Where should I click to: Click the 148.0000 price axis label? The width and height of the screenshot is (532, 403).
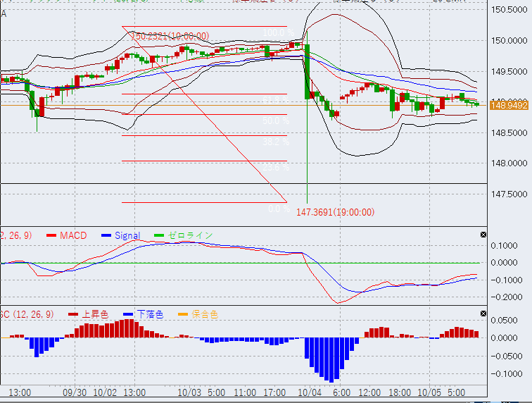coord(509,163)
